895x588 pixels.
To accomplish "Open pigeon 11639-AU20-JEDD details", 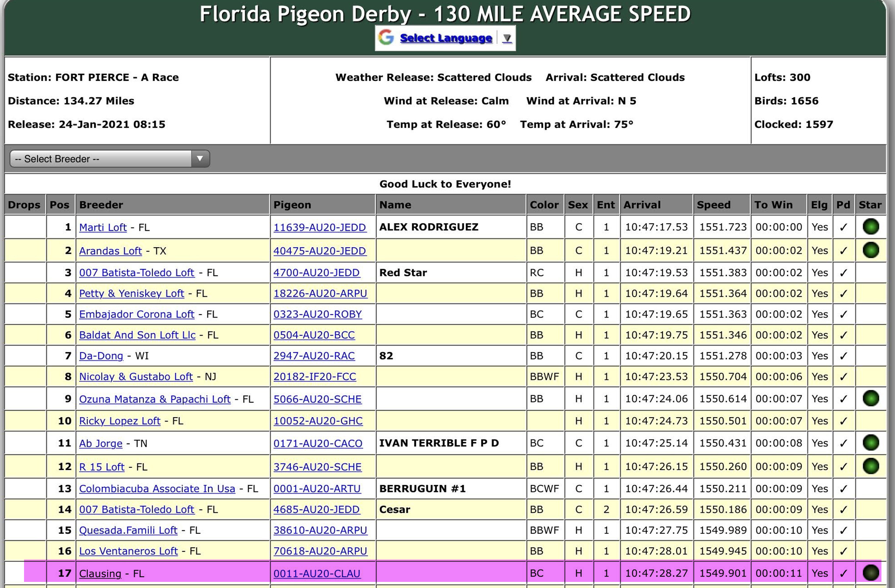I will coord(319,227).
